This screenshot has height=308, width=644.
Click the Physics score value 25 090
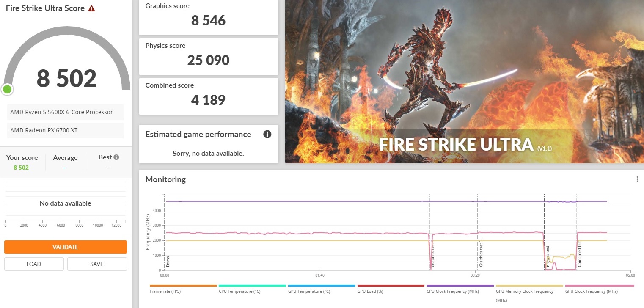[208, 60]
